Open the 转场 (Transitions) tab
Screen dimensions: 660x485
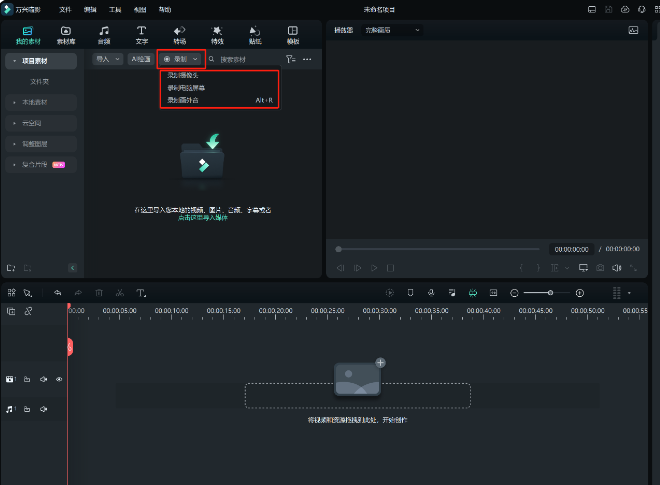click(179, 35)
